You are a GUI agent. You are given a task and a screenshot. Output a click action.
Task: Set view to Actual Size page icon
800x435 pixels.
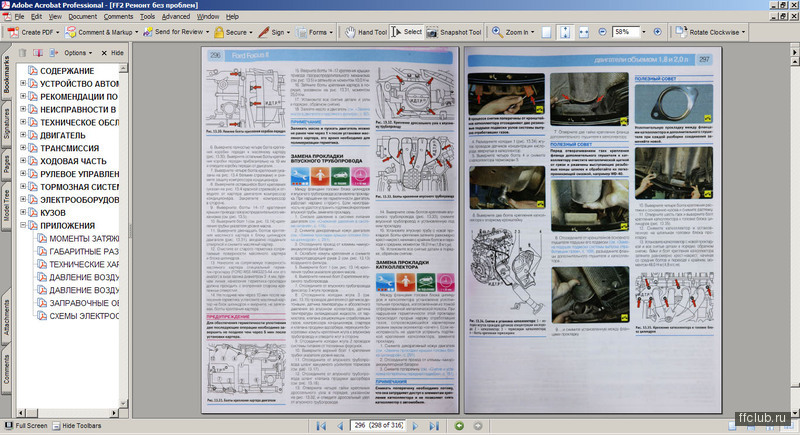click(x=546, y=32)
